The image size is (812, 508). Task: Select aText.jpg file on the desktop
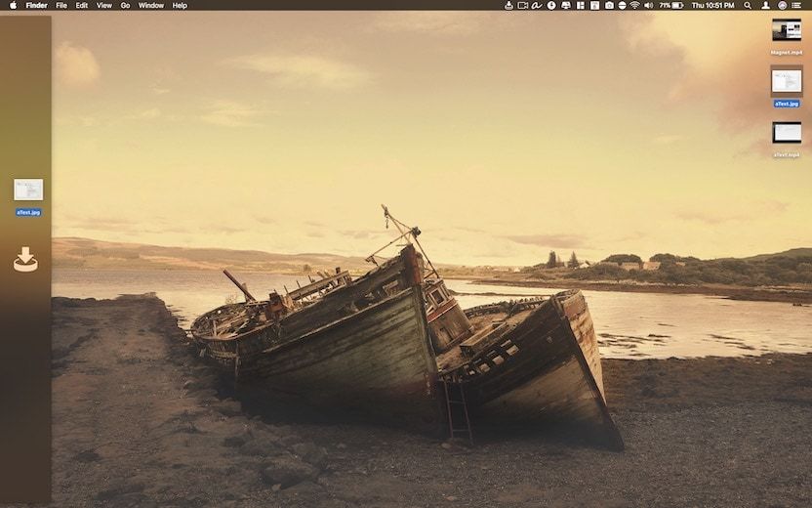click(x=787, y=81)
